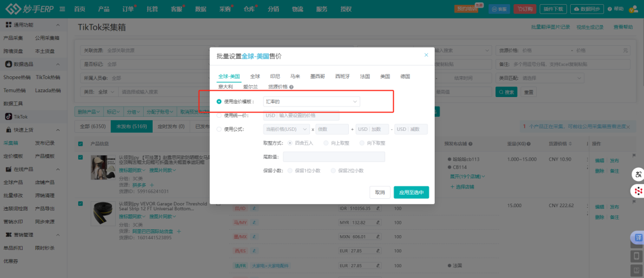
Task: Open the 汇率的 pricing template dropdown
Action: [311, 101]
